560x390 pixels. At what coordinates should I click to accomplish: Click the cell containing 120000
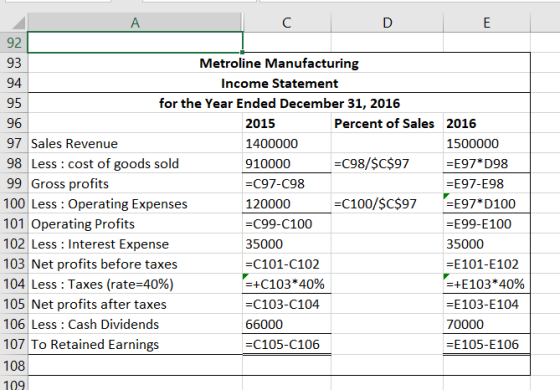[x=287, y=204]
